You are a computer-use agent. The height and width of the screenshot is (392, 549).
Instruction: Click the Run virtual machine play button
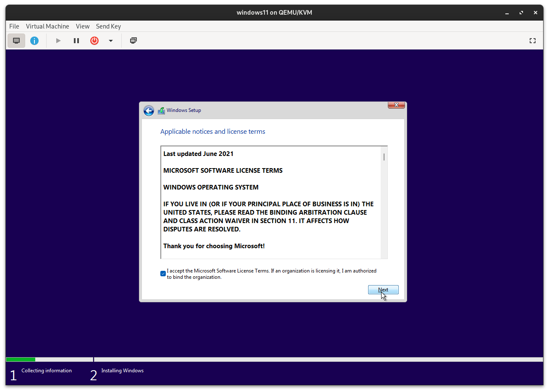58,41
